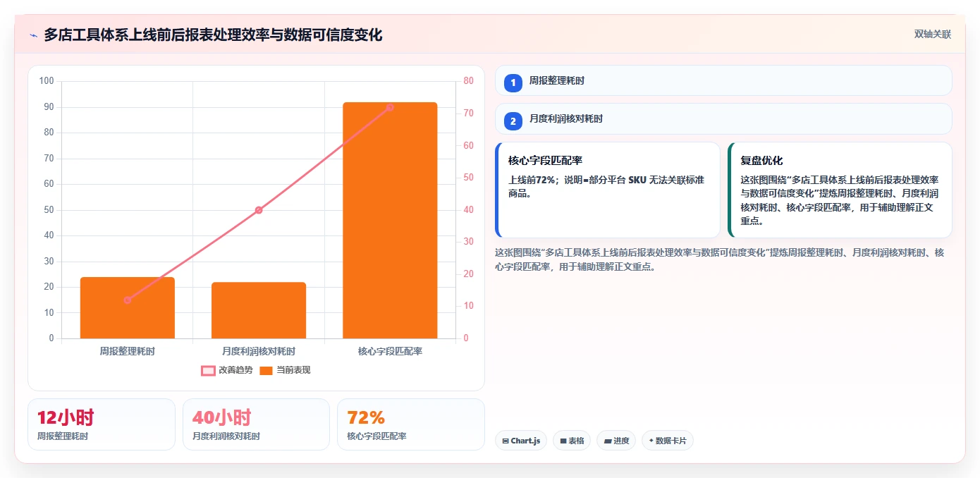Select list item 2 月度利润核对耗时
The image size is (980, 478).
[723, 119]
